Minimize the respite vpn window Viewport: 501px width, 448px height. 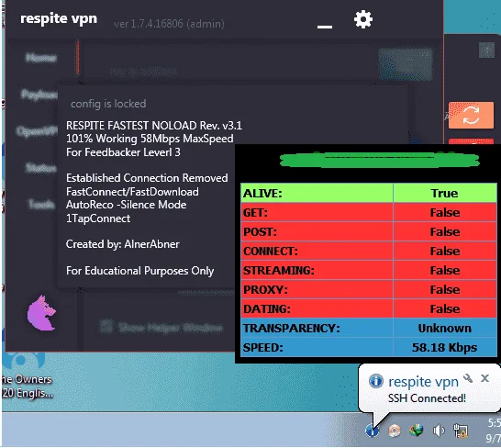click(x=325, y=27)
